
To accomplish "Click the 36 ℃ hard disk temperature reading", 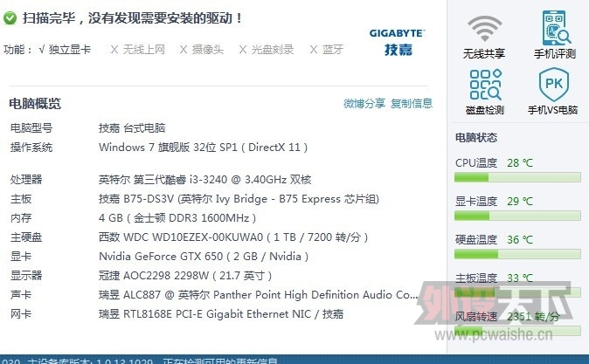I will click(520, 239).
